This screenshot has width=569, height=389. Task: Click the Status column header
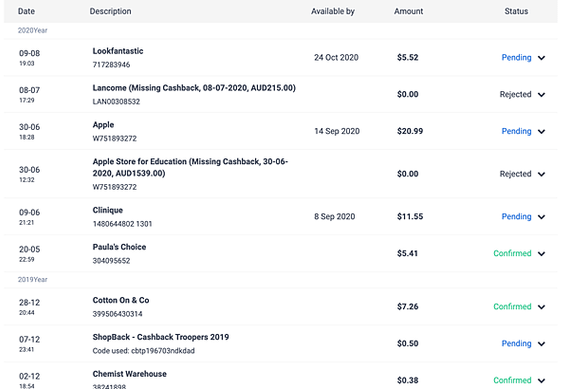click(x=516, y=11)
